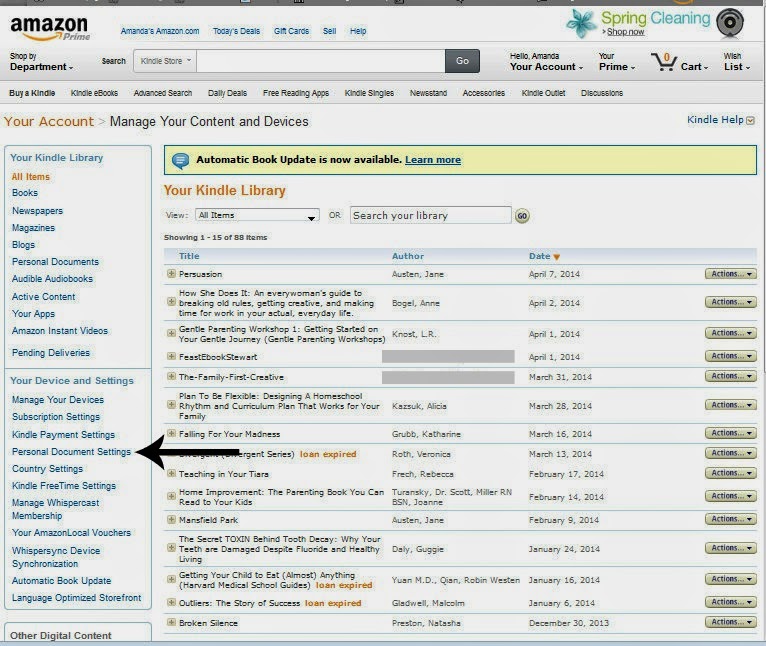Open Free Reading Apps navigation item
This screenshot has width=766, height=646.
coord(296,93)
